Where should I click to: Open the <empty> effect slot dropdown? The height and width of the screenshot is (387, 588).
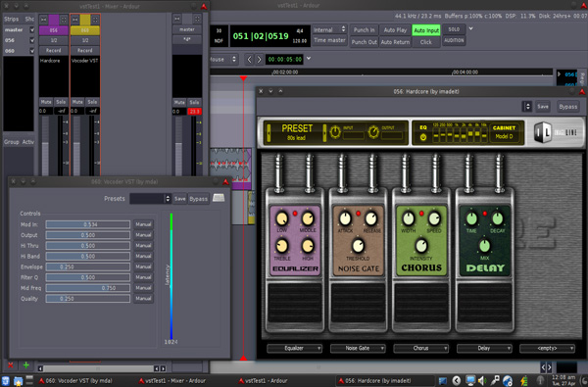548,349
